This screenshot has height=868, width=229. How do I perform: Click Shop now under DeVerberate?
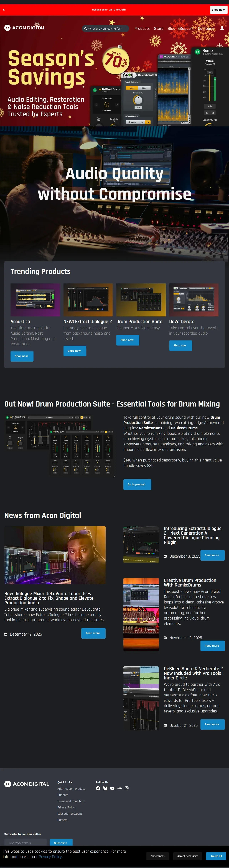180,345
